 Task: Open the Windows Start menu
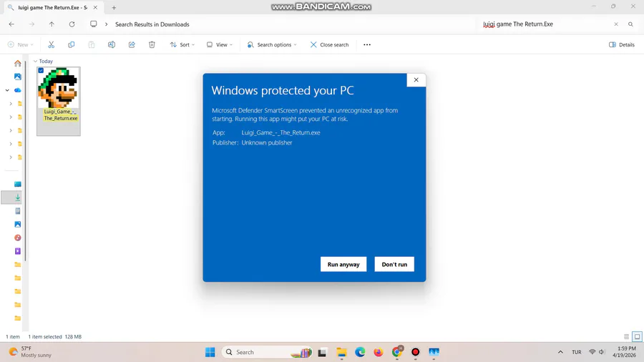click(210, 352)
